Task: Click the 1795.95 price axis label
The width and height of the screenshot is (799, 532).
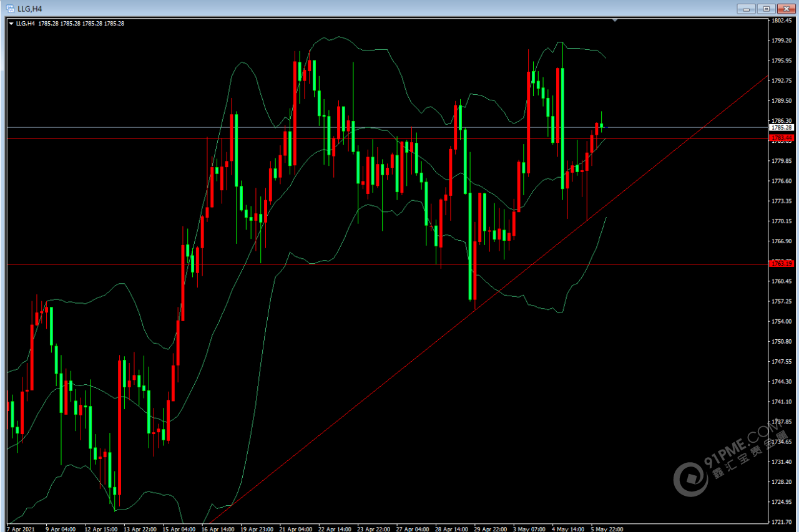Action: point(782,60)
